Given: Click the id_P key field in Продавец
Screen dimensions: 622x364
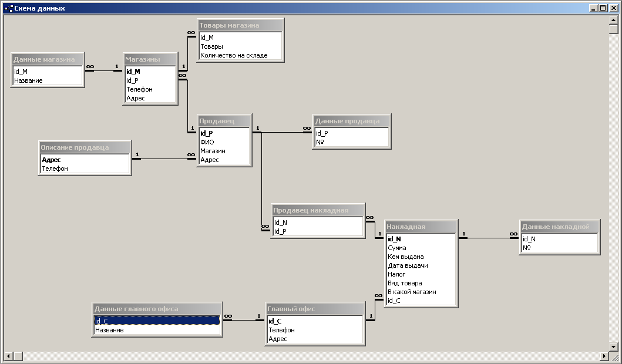Looking at the screenshot, I should click(224, 133).
